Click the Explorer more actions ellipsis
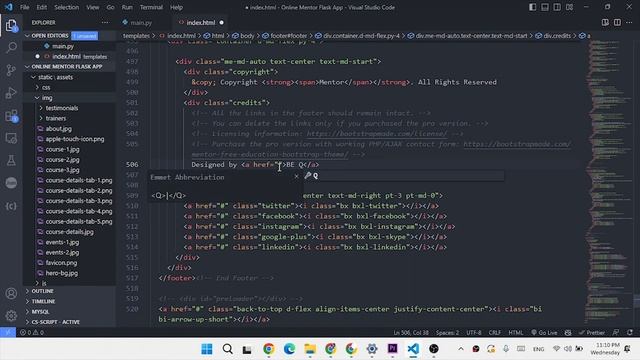Screen dimensions: 640x360 [105, 22]
